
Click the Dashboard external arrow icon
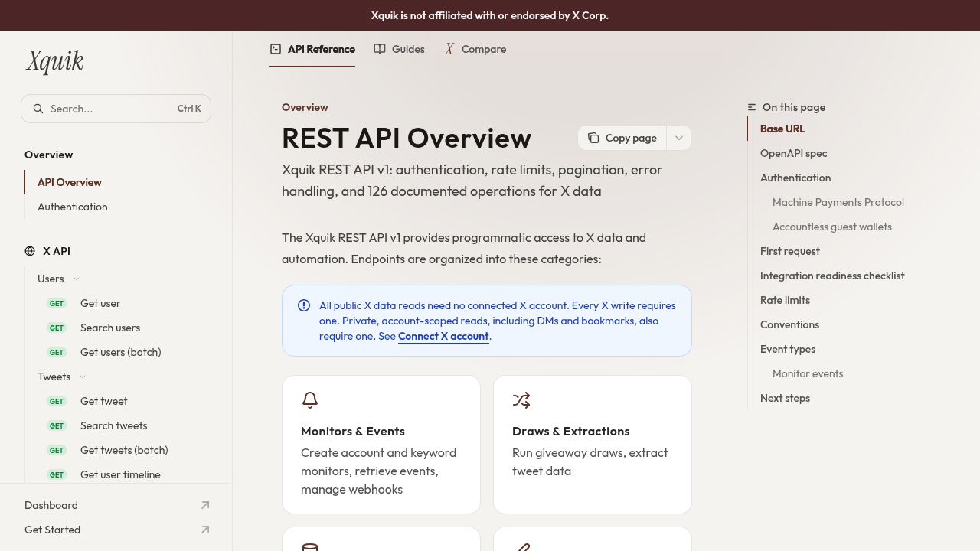[205, 505]
